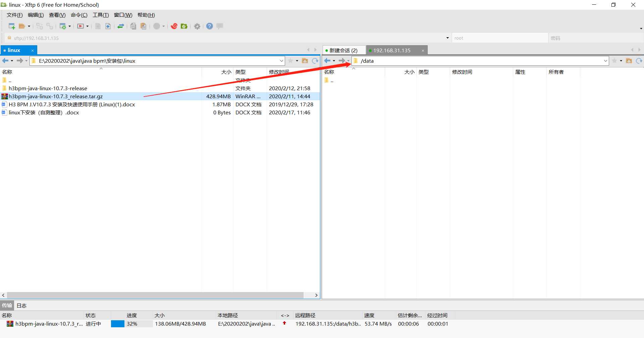Expand the remote /data path dropdown
This screenshot has height=338, width=644.
[x=605, y=61]
